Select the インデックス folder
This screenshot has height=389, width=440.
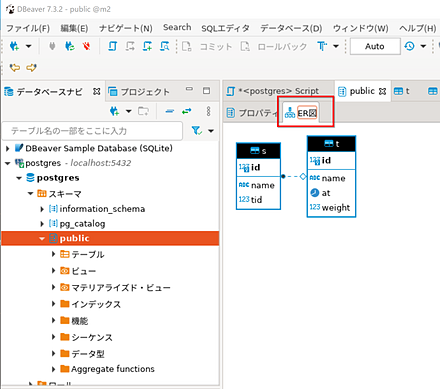[96, 304]
